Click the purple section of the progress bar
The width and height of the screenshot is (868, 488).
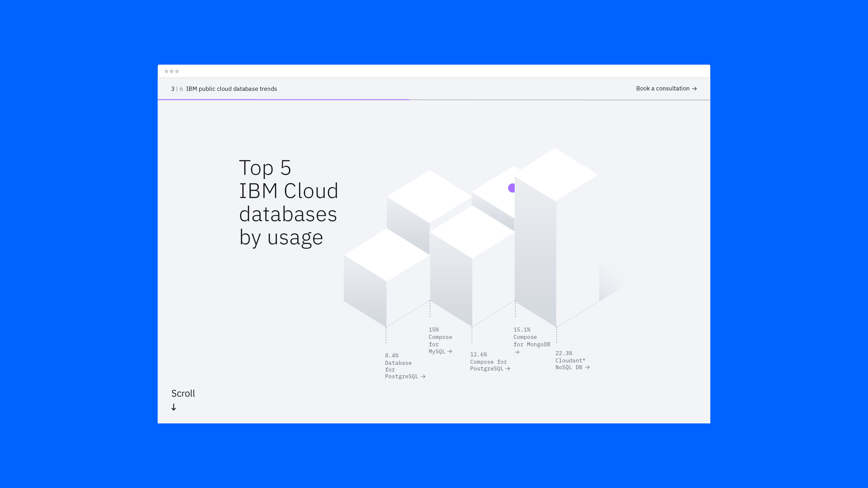click(283, 100)
